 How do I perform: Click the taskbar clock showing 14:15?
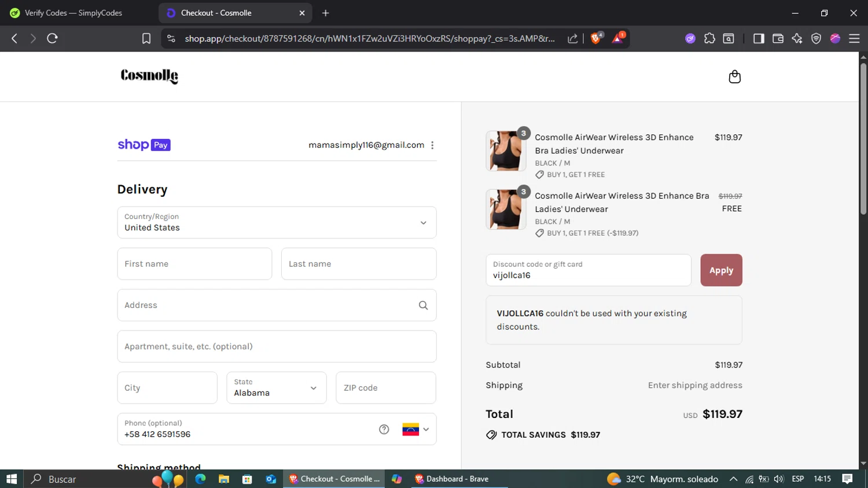(822, 479)
